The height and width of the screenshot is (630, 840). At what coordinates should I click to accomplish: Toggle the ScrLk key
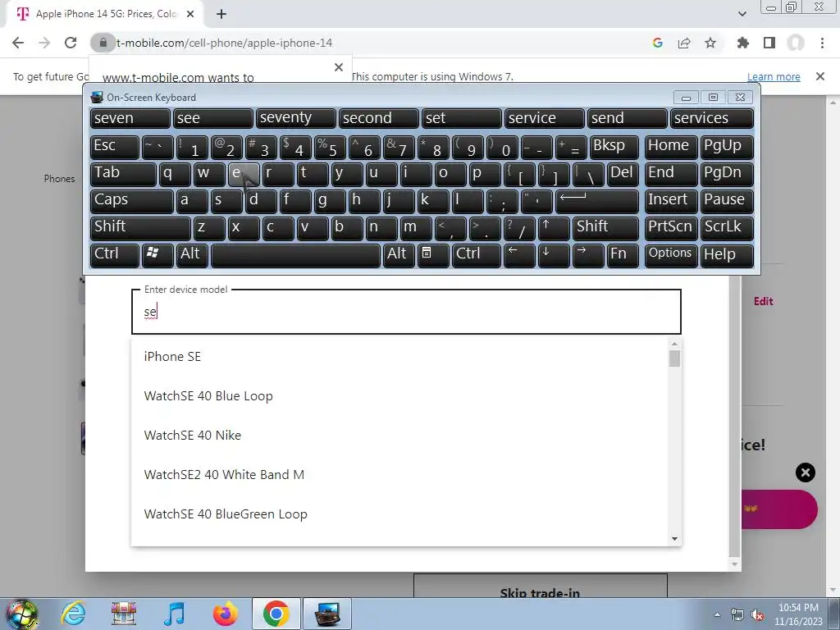727,228
